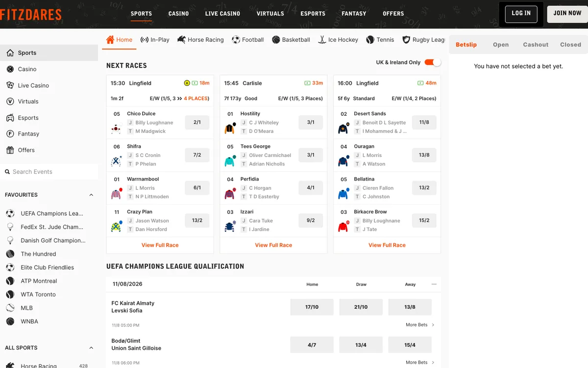Select 9/2 odds for Izzari
588x368 pixels.
[x=311, y=220]
